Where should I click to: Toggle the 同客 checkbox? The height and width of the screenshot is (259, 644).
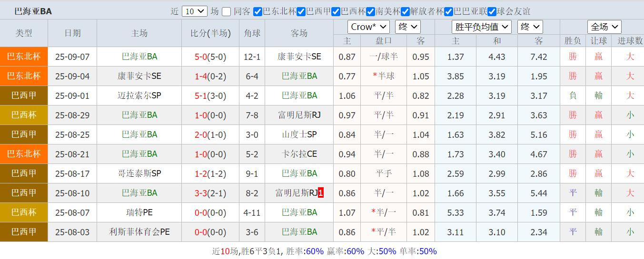click(x=227, y=11)
